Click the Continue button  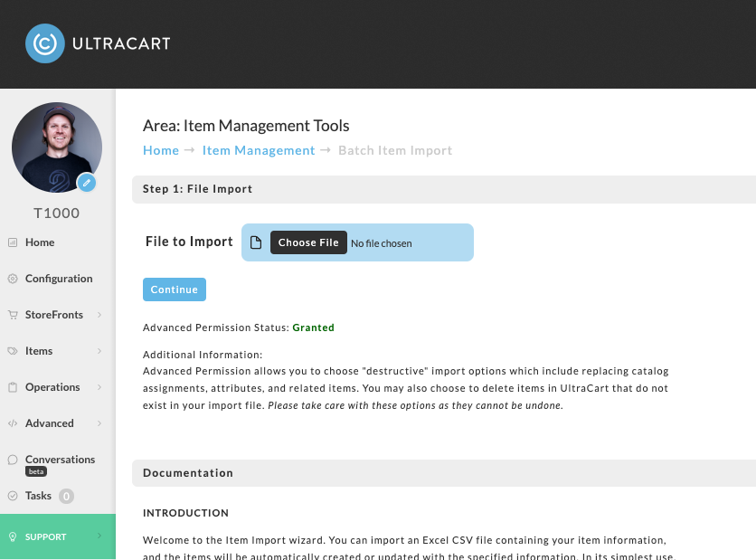(175, 289)
